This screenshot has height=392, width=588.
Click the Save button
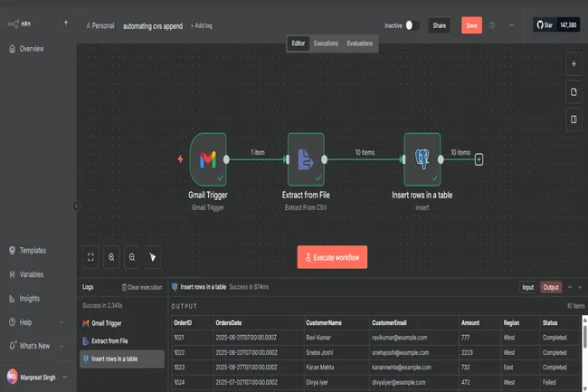click(x=471, y=25)
